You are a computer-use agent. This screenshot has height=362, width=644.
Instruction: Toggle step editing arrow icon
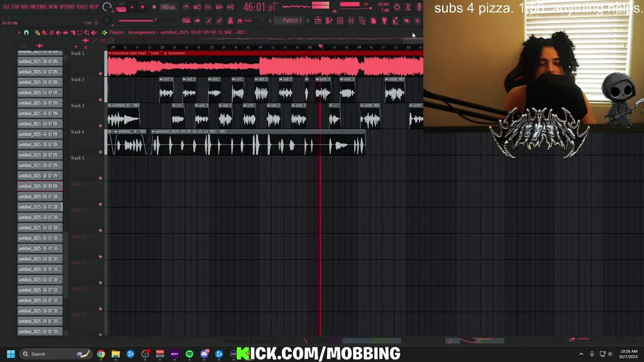[197, 21]
